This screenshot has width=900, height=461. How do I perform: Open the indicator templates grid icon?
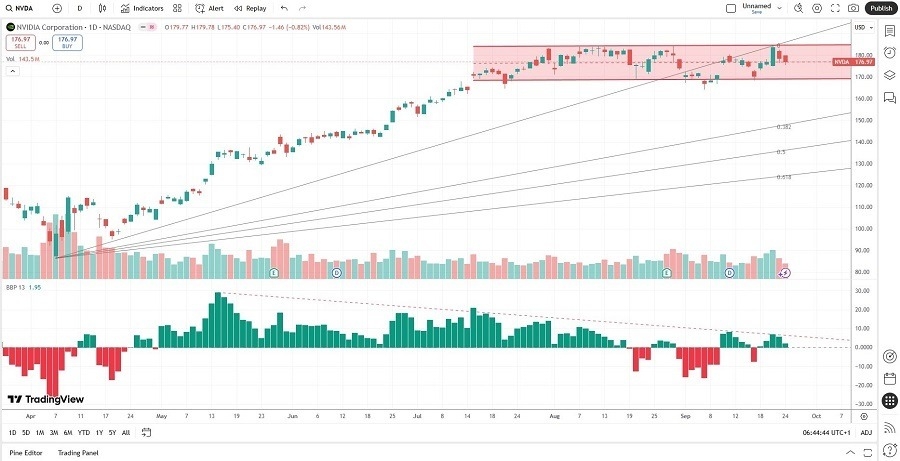(177, 8)
